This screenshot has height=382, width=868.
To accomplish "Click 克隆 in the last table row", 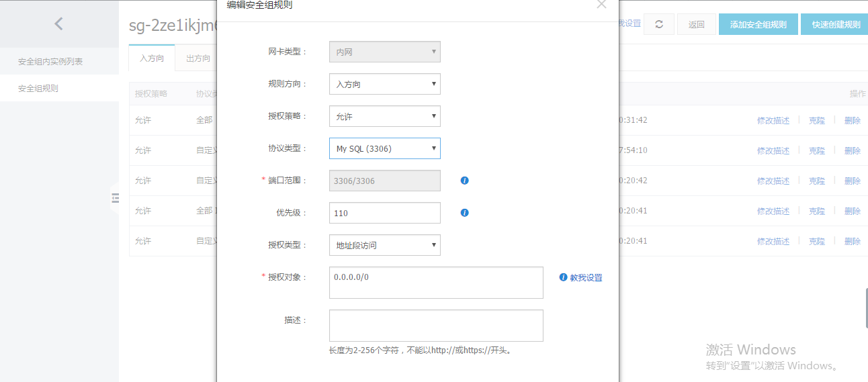I will [x=817, y=241].
